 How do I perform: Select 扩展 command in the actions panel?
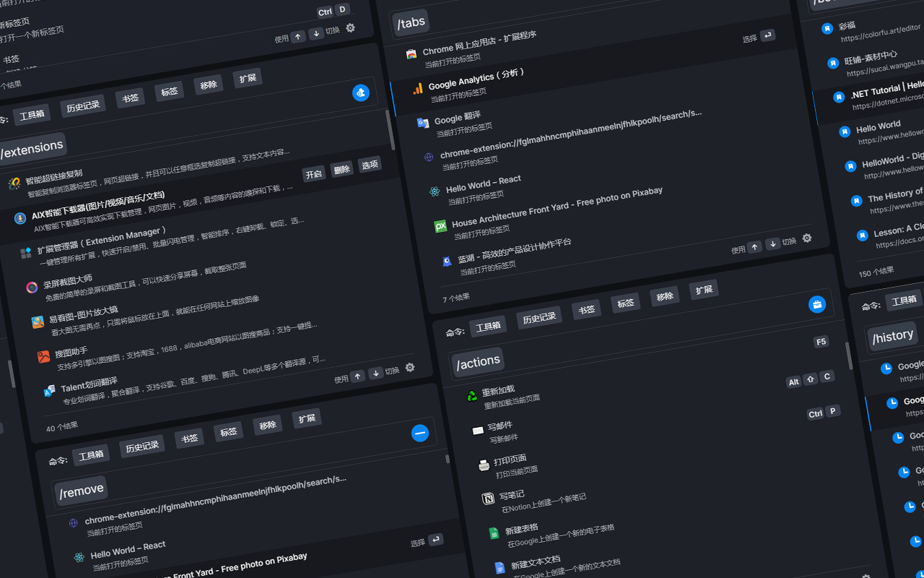[x=704, y=289]
